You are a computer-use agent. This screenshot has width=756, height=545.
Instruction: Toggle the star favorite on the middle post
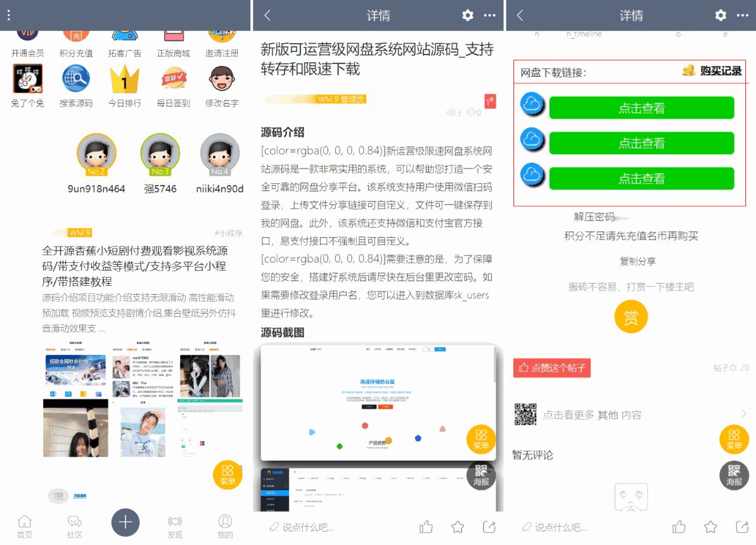tap(457, 526)
